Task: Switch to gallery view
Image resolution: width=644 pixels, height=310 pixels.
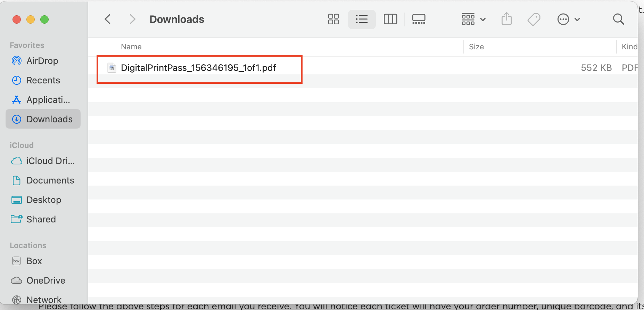Action: 419,19
